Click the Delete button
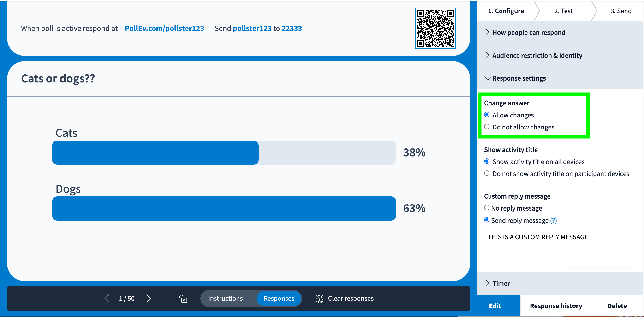The height and width of the screenshot is (317, 644). [x=617, y=305]
